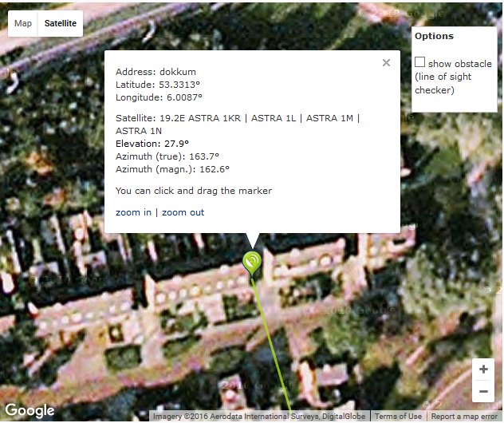
Task: Click the green satellite dish marker
Action: click(x=252, y=262)
